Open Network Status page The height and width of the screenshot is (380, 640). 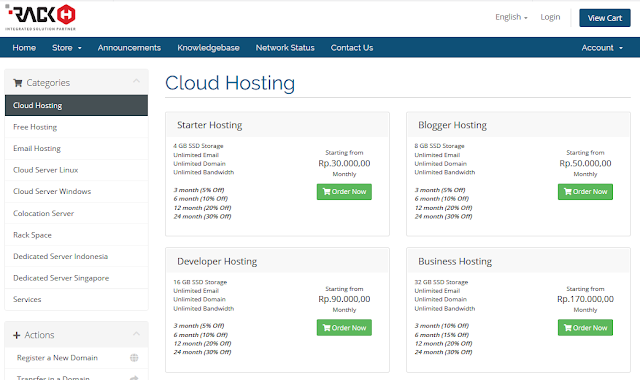click(285, 48)
